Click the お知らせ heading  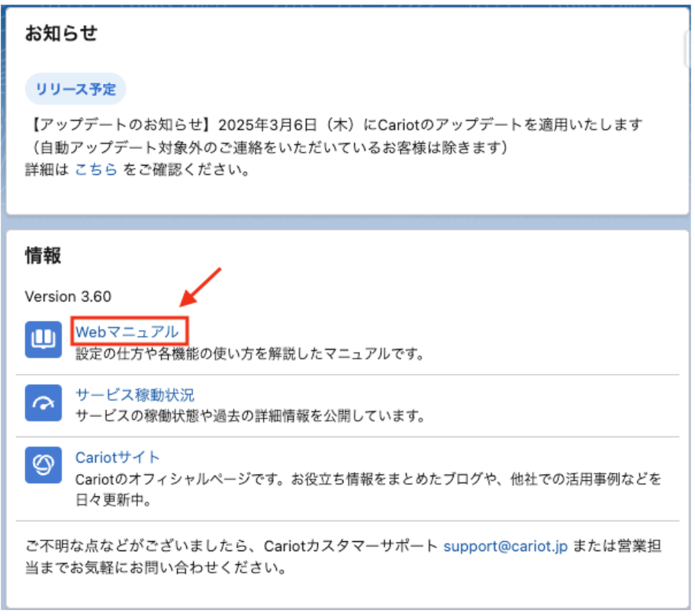[x=61, y=33]
